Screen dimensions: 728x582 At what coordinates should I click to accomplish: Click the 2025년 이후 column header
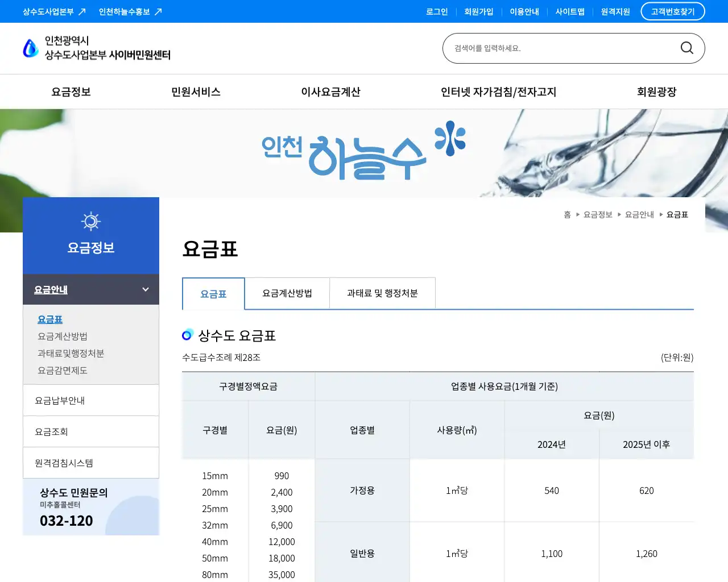(x=646, y=444)
